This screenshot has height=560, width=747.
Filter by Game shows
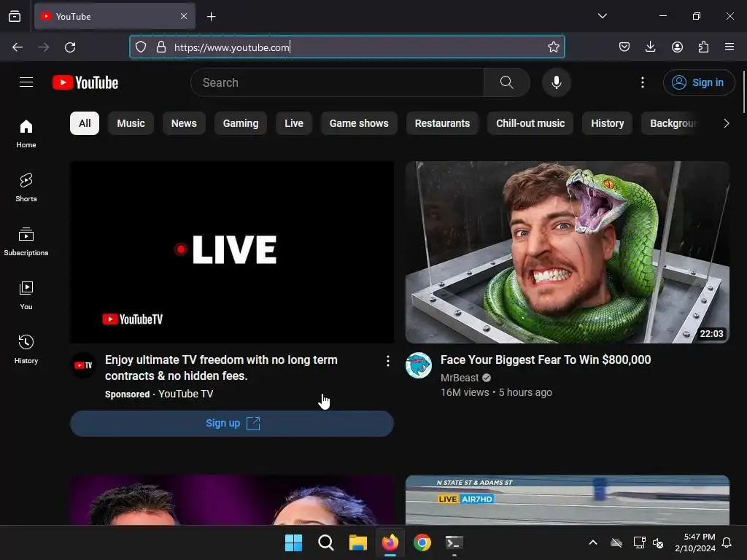pyautogui.click(x=359, y=123)
